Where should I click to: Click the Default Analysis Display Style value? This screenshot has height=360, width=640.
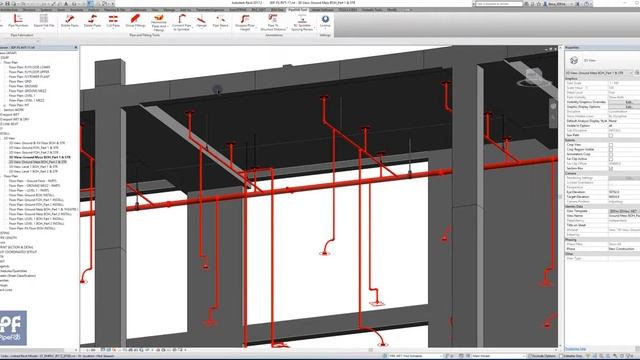(624, 121)
